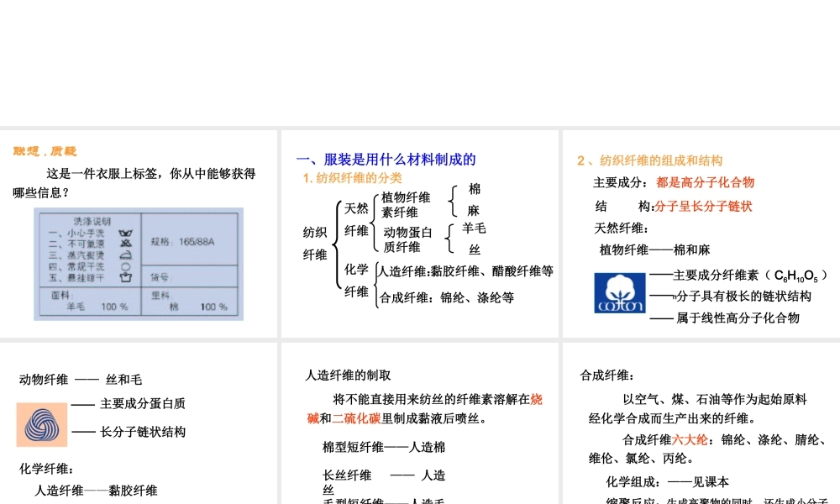The image size is (840, 504).
Task: Click the dry-clean circle symbol
Action: click(x=125, y=266)
